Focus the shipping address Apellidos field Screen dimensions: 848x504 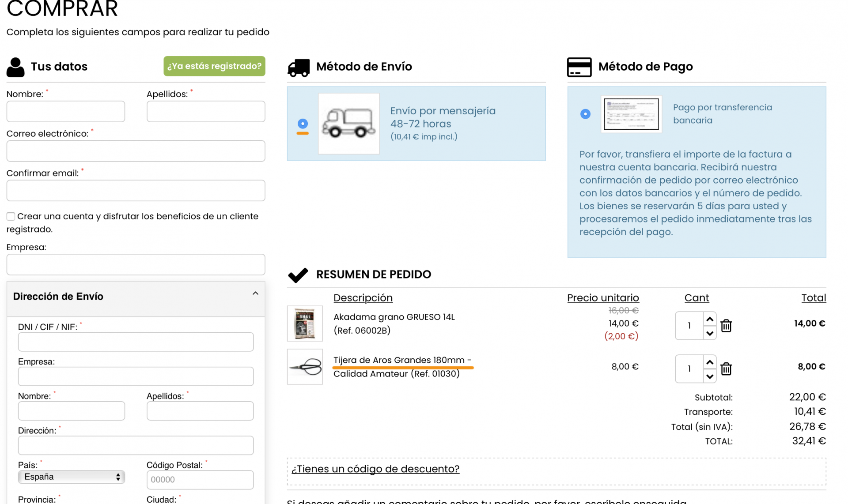tap(200, 411)
